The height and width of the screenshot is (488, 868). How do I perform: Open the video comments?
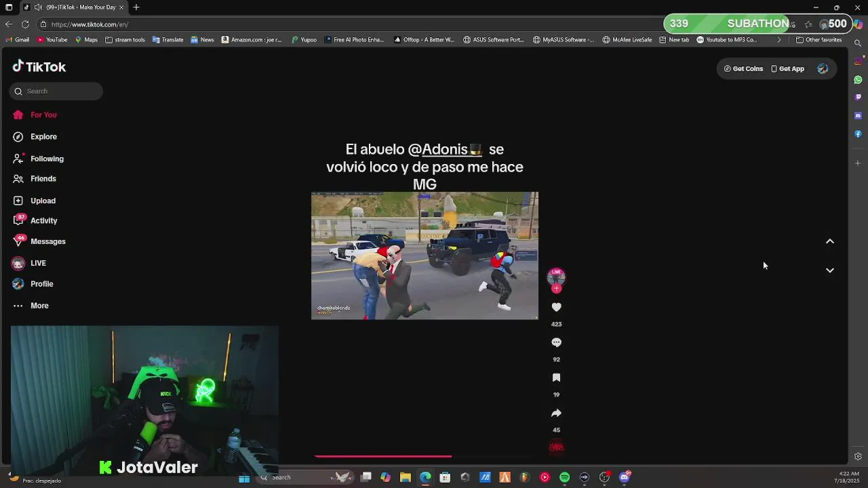pyautogui.click(x=556, y=342)
